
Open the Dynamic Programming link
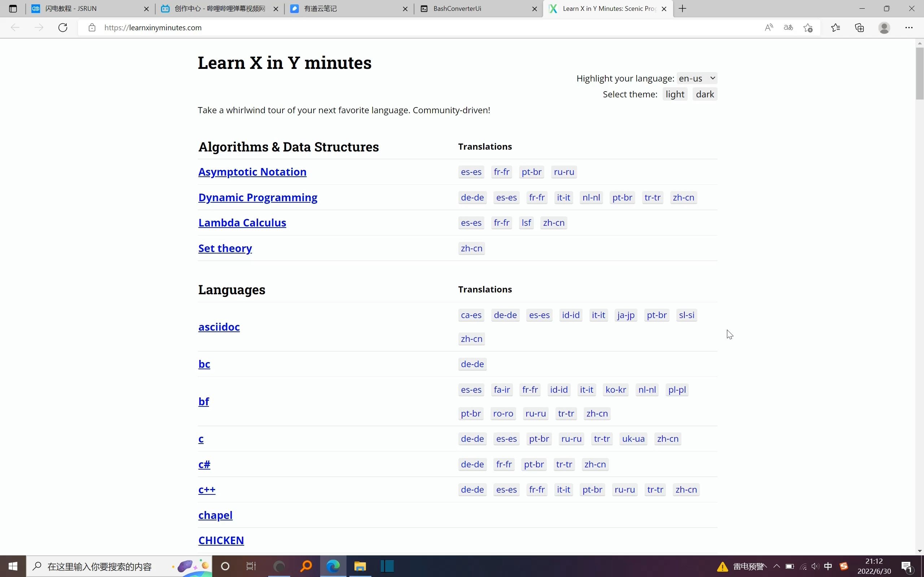[x=258, y=197]
